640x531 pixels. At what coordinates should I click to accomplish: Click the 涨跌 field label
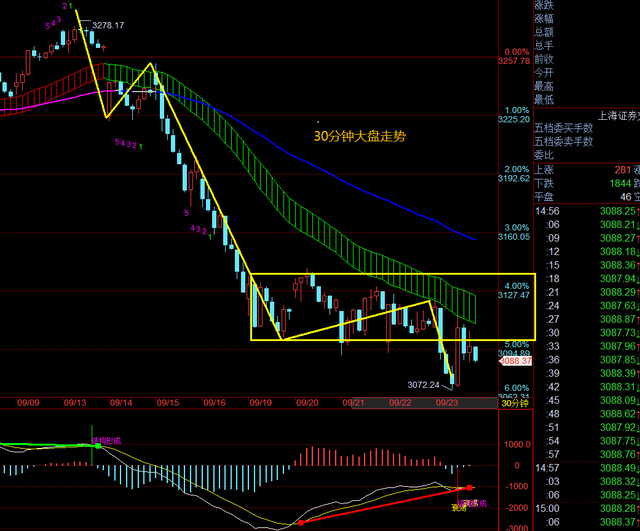544,5
